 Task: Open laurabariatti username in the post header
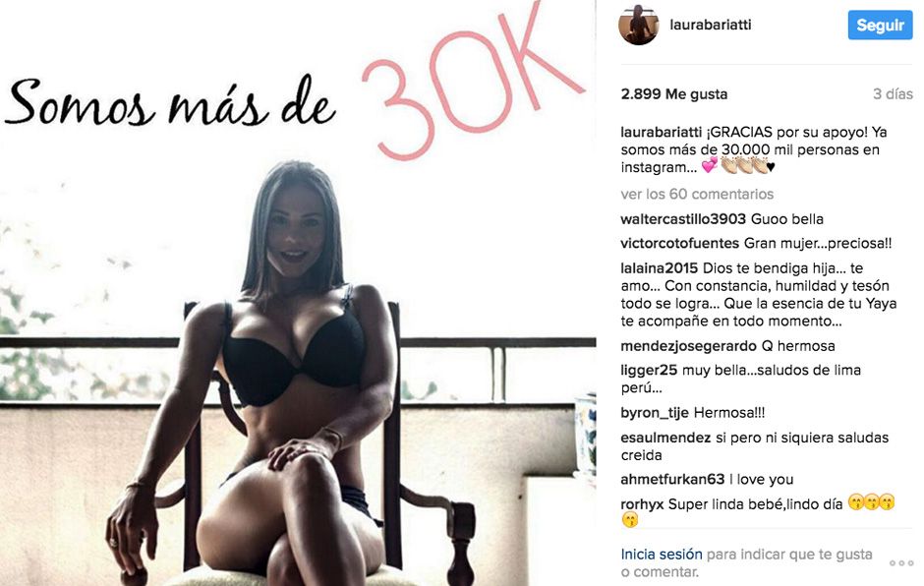click(x=710, y=25)
